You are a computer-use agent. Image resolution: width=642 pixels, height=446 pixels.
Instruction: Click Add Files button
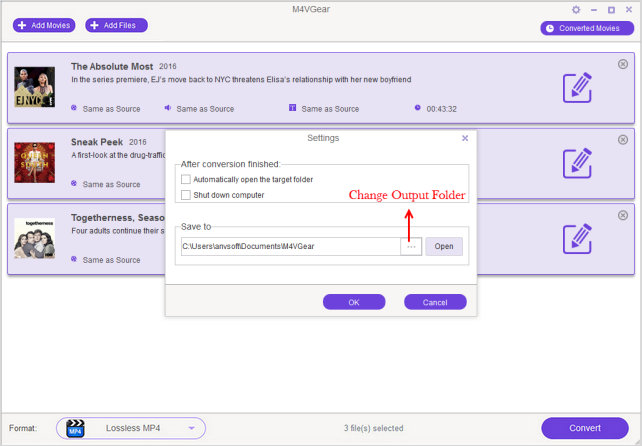117,25
